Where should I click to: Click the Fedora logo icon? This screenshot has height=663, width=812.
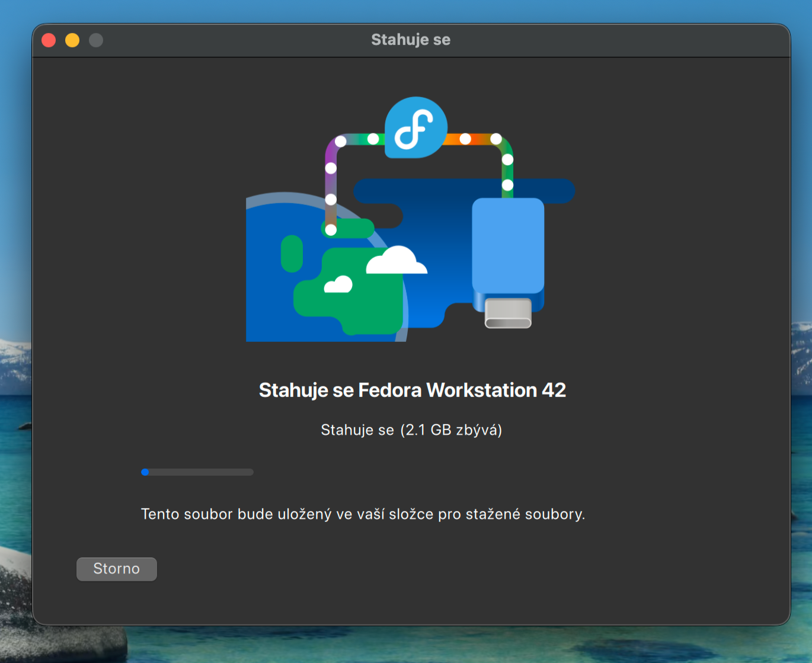click(415, 128)
